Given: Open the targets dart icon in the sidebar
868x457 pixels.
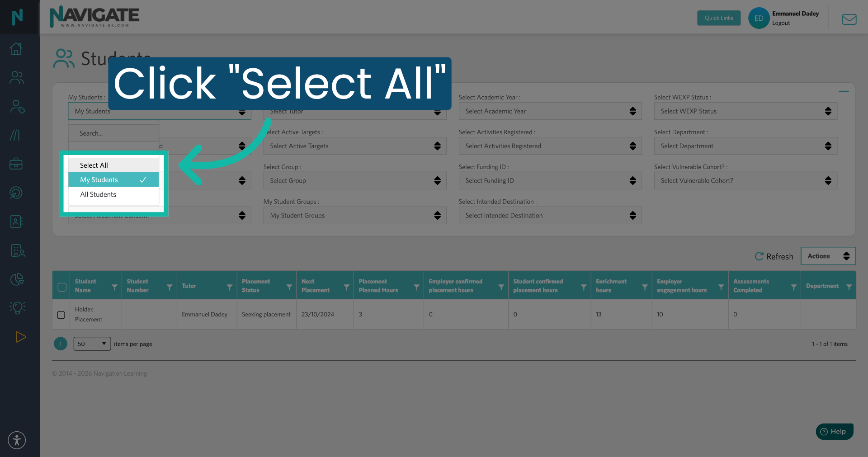Looking at the screenshot, I should (x=17, y=193).
